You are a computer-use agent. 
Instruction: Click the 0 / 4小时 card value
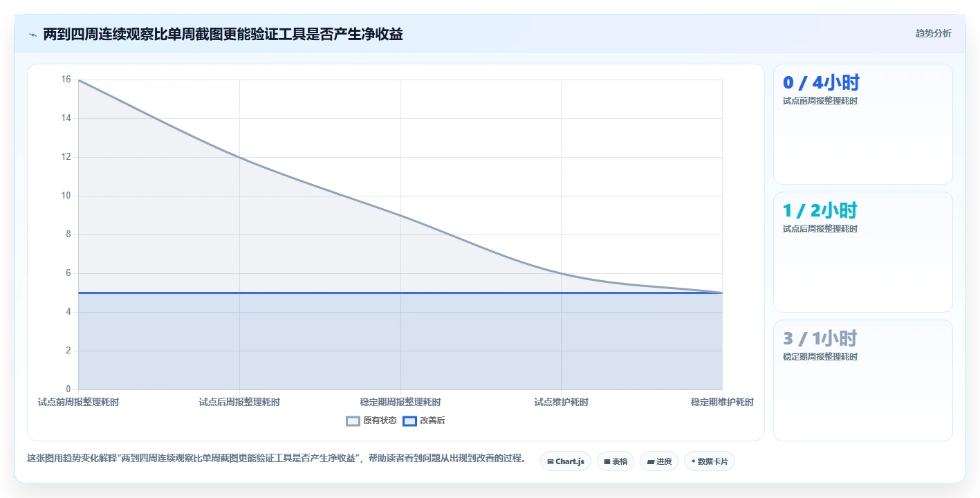(x=821, y=82)
